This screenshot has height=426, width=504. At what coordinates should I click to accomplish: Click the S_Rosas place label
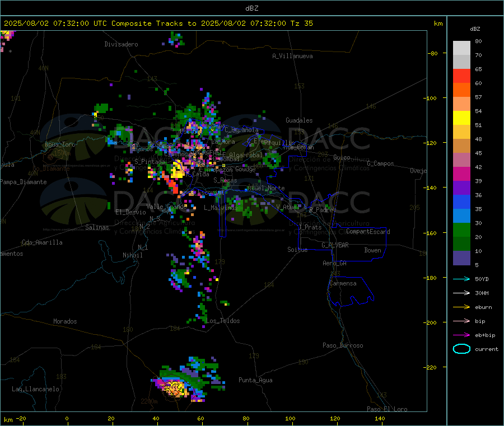225,181
